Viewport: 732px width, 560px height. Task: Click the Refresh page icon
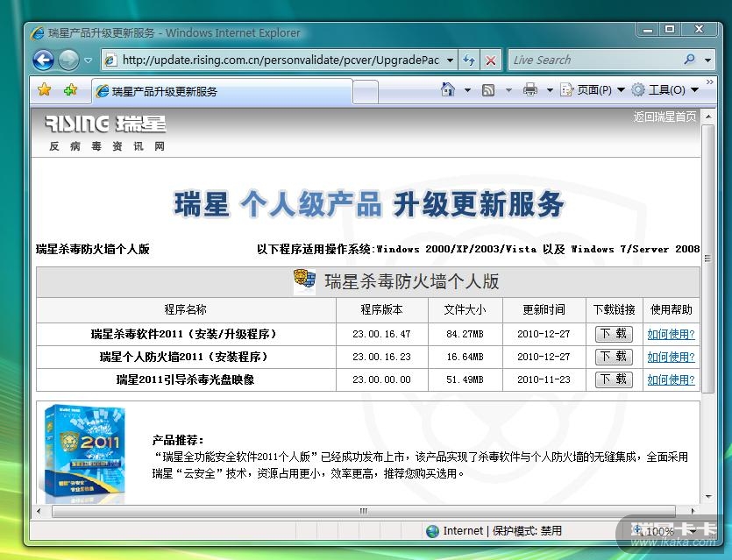coord(469,60)
